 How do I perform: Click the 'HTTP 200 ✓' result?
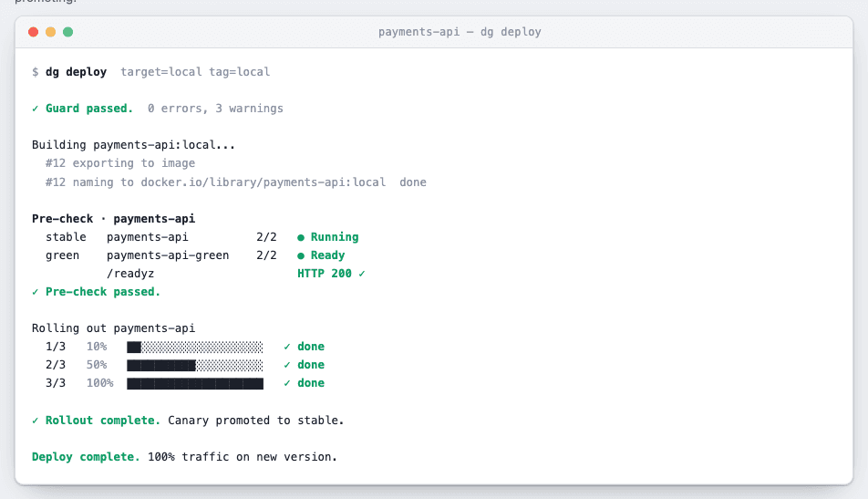(331, 274)
